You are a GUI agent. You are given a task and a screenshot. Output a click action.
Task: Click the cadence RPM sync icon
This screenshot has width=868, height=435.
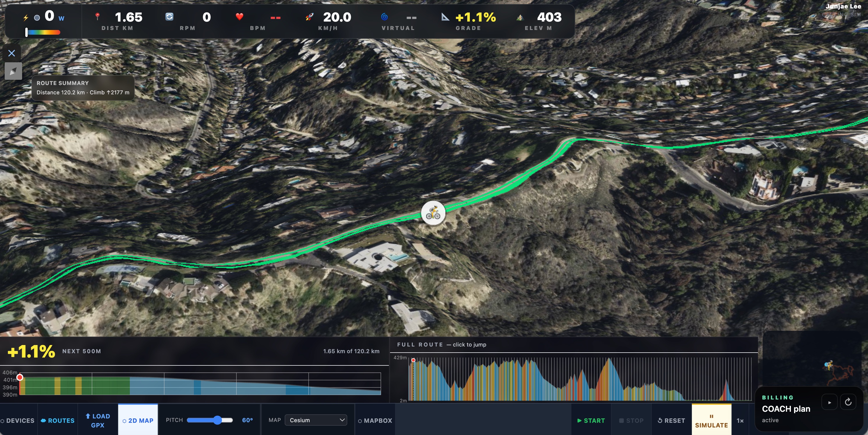(x=169, y=17)
